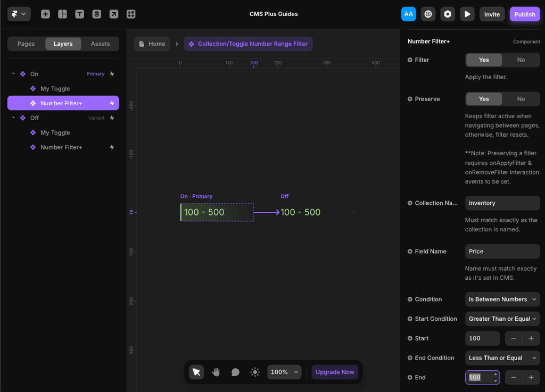Click the Collection Name 'Inventory' input field
The height and width of the screenshot is (392, 545).
(x=502, y=203)
